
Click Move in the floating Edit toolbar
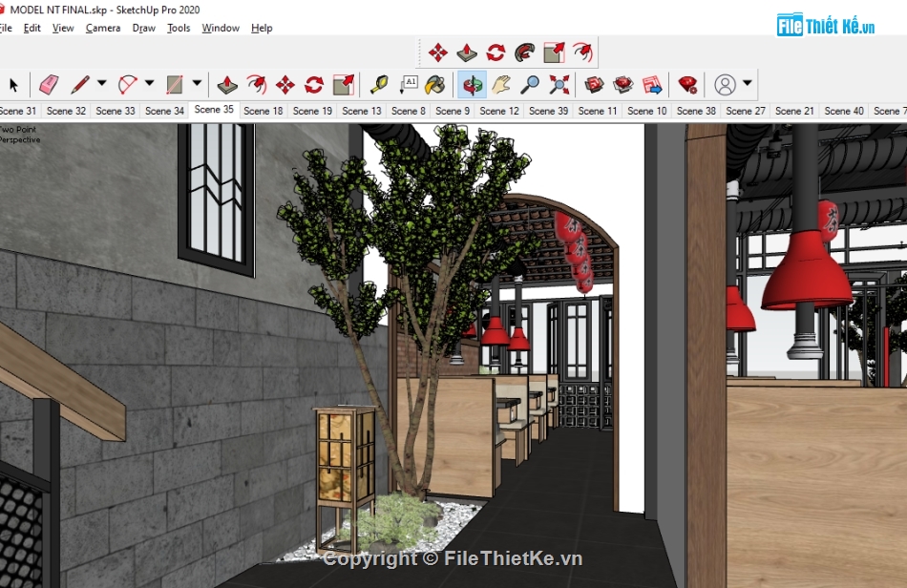pyautogui.click(x=438, y=52)
